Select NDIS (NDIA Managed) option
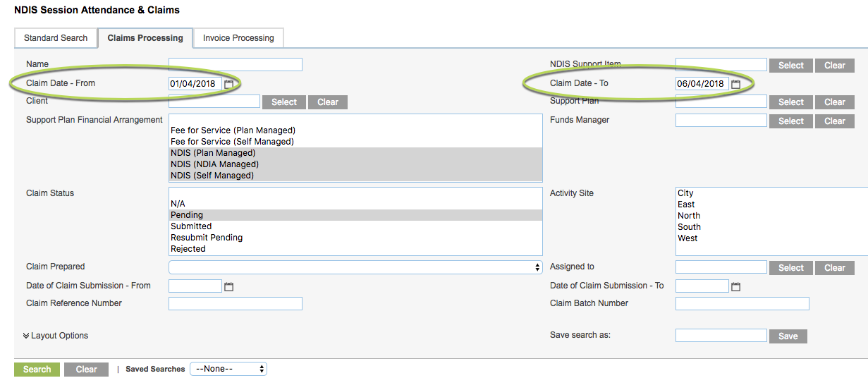This screenshot has height=390, width=868. pyautogui.click(x=356, y=164)
